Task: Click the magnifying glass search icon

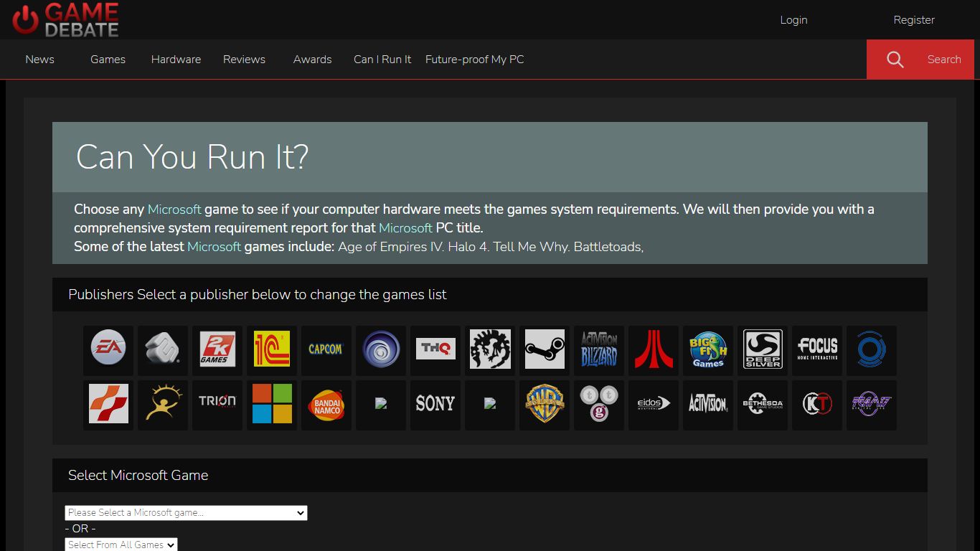Action: (895, 60)
